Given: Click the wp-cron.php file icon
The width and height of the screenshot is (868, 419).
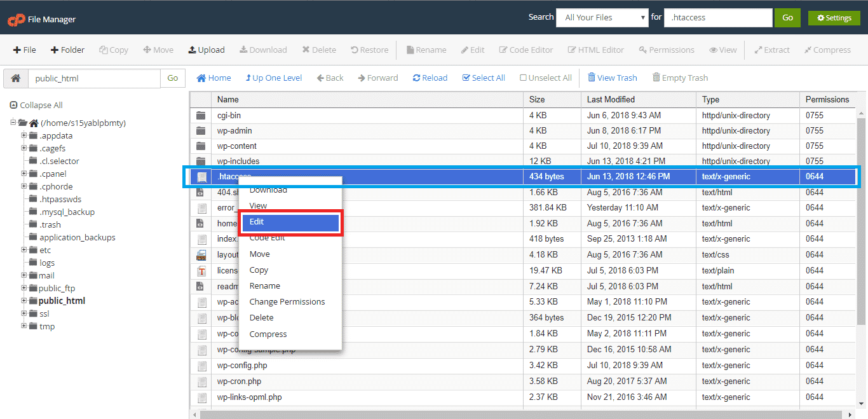Looking at the screenshot, I should click(201, 381).
